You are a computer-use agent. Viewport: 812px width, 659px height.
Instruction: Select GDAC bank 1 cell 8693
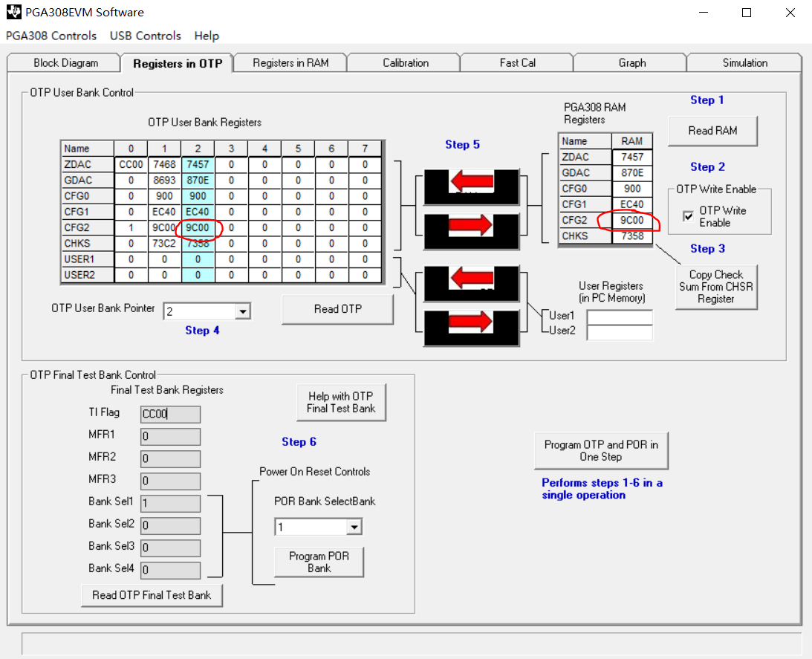click(164, 181)
